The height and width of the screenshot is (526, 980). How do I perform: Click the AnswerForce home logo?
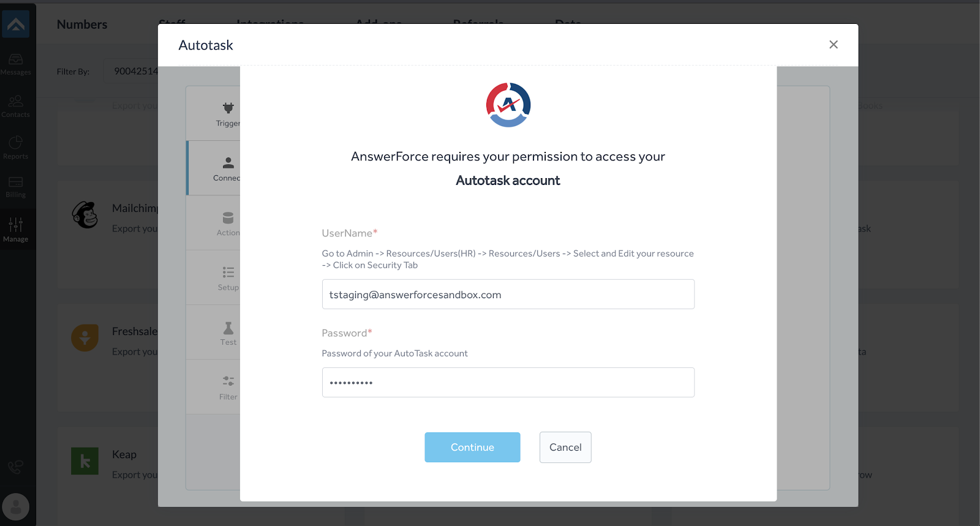16,24
